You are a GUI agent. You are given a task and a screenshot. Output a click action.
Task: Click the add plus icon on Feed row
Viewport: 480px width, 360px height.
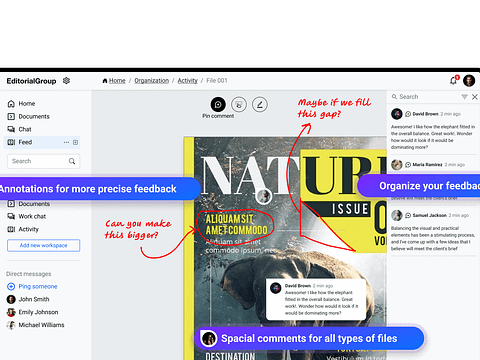[76, 142]
